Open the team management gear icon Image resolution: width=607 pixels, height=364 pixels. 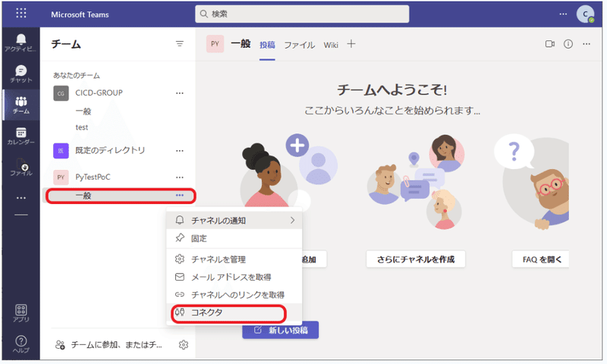[x=184, y=344]
